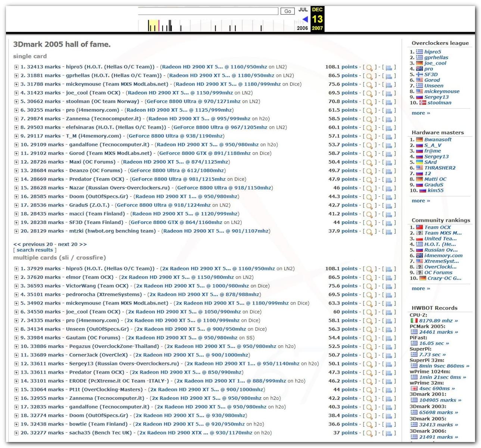This screenshot has height=448, width=481.
Task: Open screenshot icon for Deanzo 28684 marks
Action: pyautogui.click(x=389, y=171)
